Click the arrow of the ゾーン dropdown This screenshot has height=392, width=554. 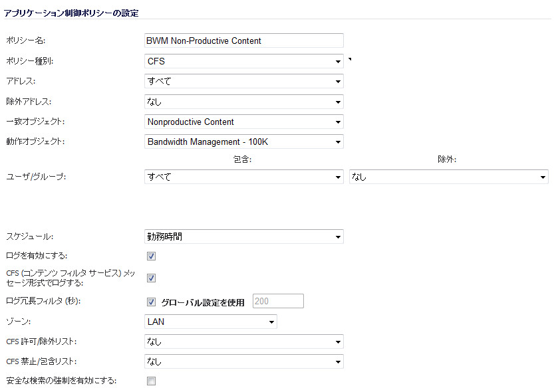[271, 322]
